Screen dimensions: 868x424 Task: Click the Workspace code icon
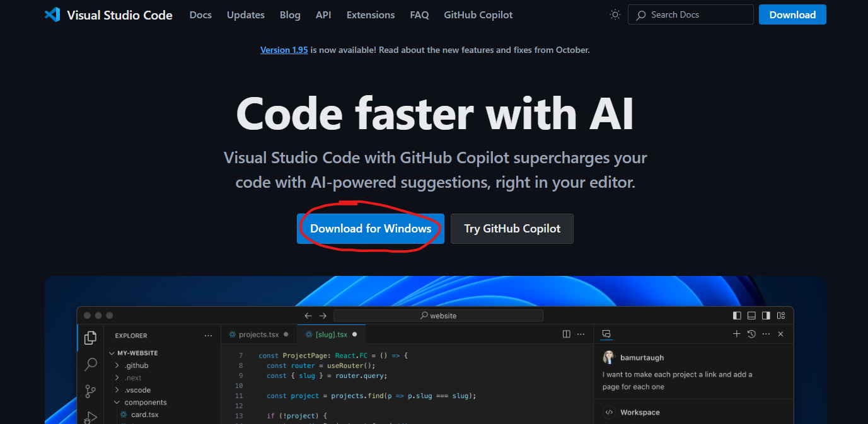point(609,412)
